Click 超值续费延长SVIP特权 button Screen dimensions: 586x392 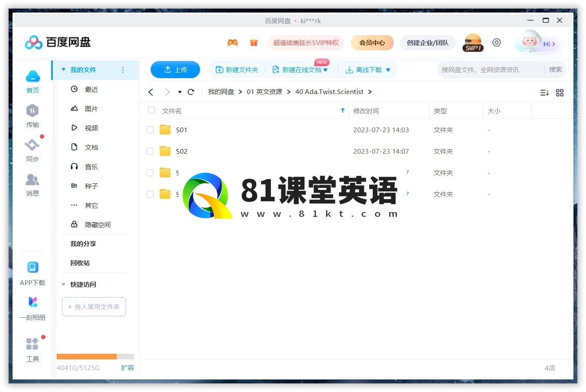[306, 43]
